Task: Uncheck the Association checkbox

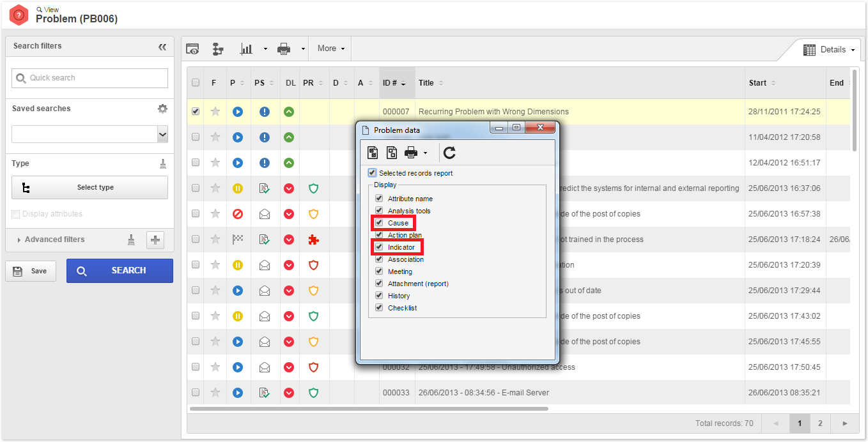Action: (x=379, y=259)
